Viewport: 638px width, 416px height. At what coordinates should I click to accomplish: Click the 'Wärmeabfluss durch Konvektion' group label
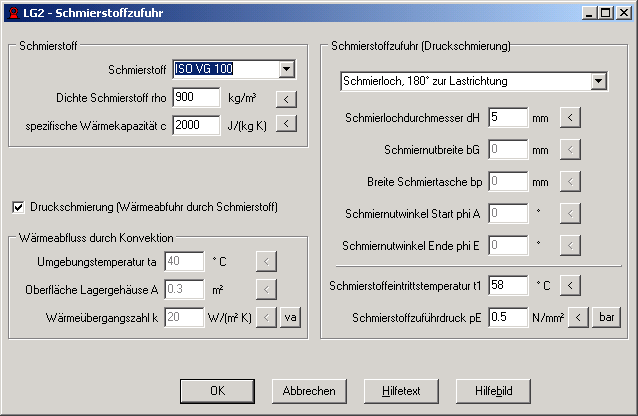click(x=96, y=238)
